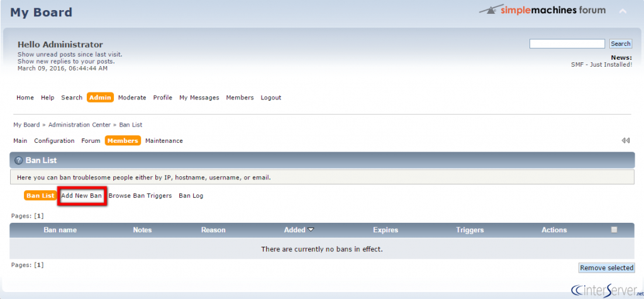Follow the My Board breadcrumb link
Image resolution: width=644 pixels, height=299 pixels.
(26, 125)
